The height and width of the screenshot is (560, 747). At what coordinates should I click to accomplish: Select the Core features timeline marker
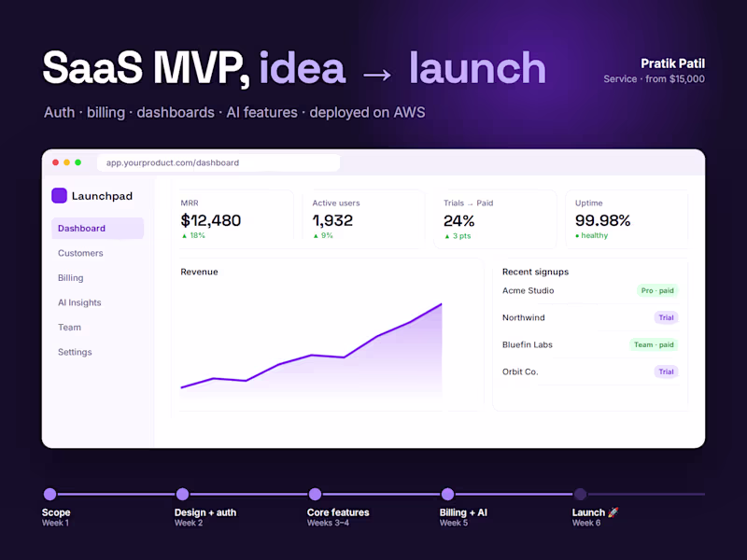(x=315, y=495)
